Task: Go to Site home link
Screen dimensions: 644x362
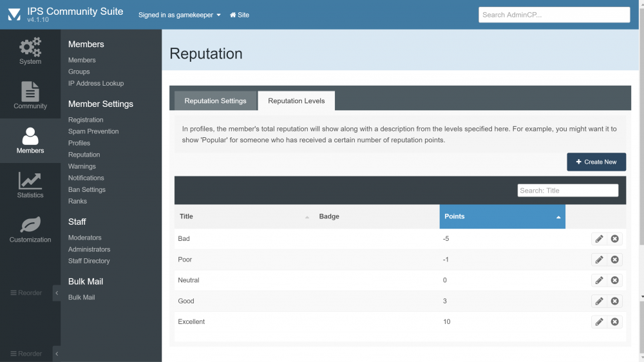Action: point(240,15)
